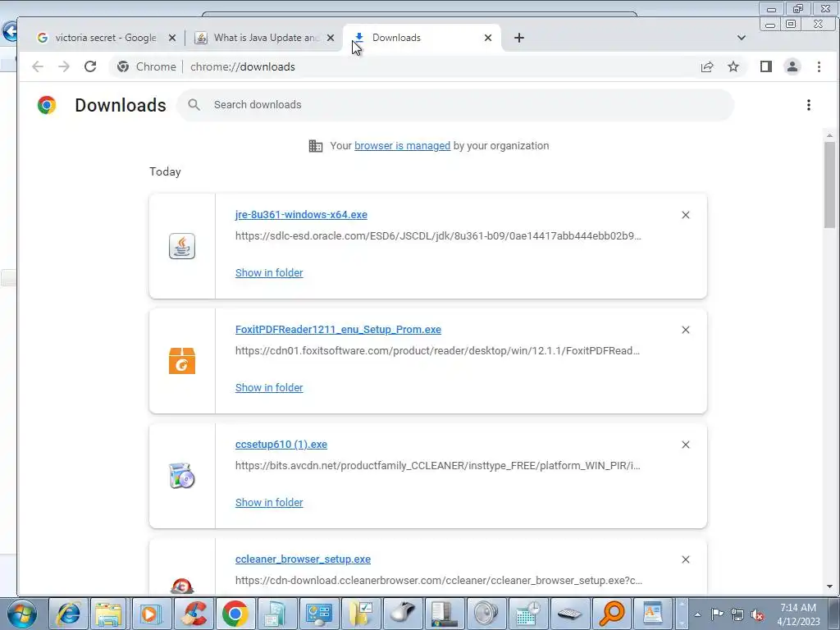
Task: Go back with the browser back arrow
Action: (x=38, y=66)
